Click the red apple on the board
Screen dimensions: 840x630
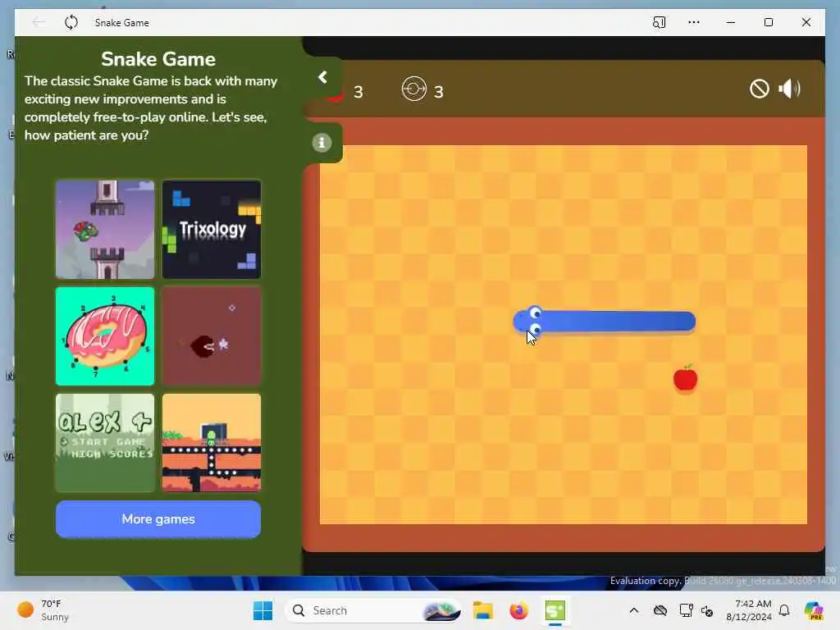685,379
